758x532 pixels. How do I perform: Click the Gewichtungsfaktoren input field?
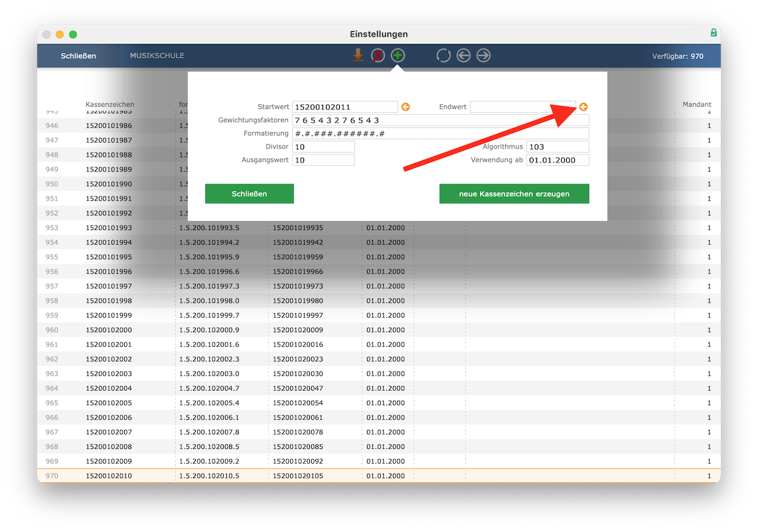441,120
